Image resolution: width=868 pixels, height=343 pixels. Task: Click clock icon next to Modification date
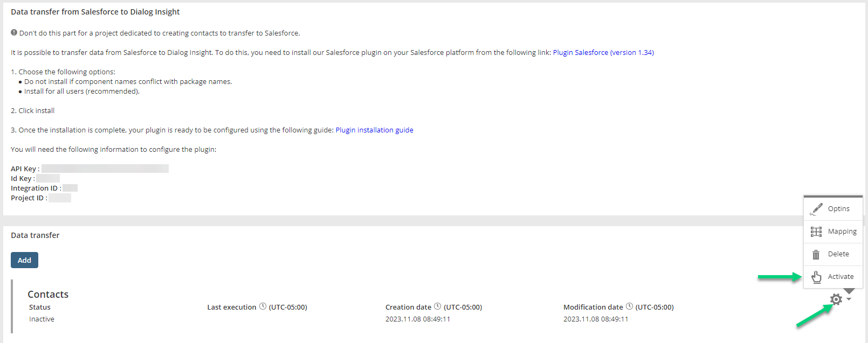tap(629, 306)
